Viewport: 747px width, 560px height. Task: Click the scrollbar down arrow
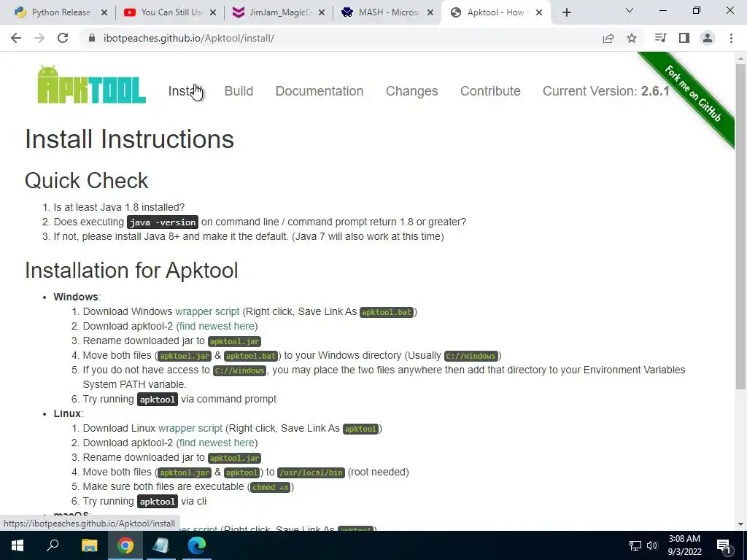740,524
